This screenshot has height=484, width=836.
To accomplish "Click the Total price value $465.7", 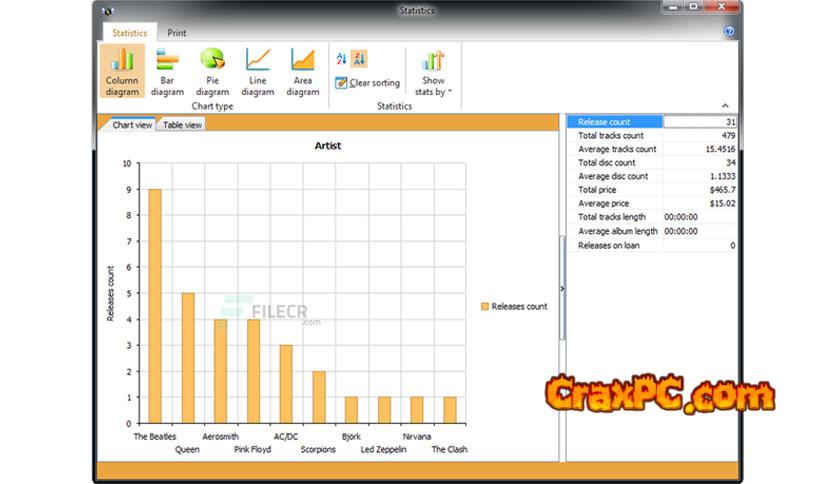I will [722, 190].
